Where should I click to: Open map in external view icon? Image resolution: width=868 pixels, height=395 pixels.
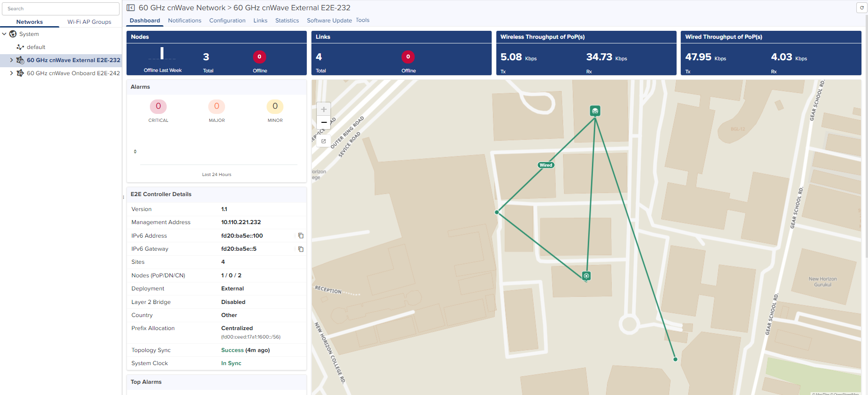(324, 141)
